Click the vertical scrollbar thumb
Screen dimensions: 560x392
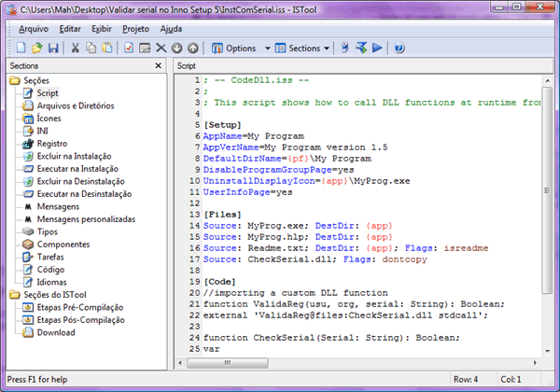click(547, 190)
